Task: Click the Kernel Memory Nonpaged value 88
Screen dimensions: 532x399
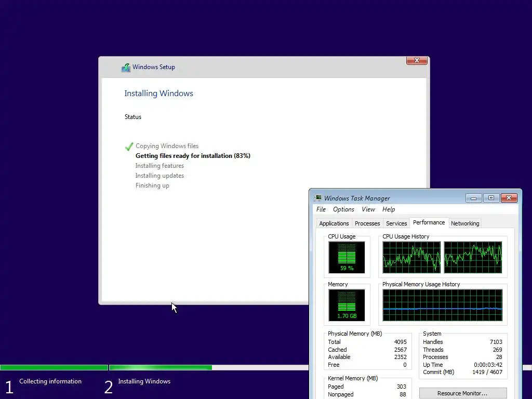Action: click(x=403, y=394)
